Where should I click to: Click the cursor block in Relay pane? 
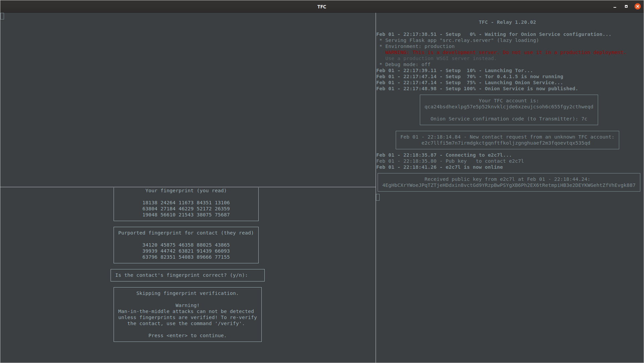coord(378,197)
